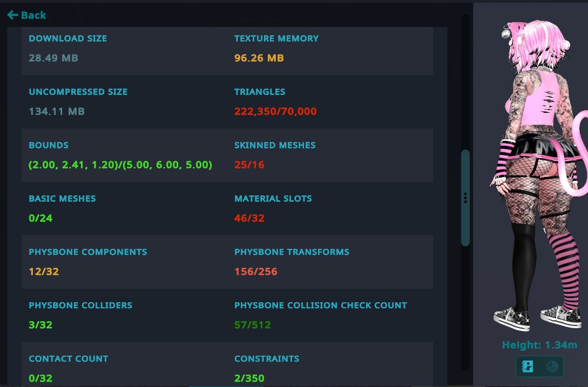588x387 pixels.
Task: Select the Download Size 28.49 MB entry
Action: (53, 58)
